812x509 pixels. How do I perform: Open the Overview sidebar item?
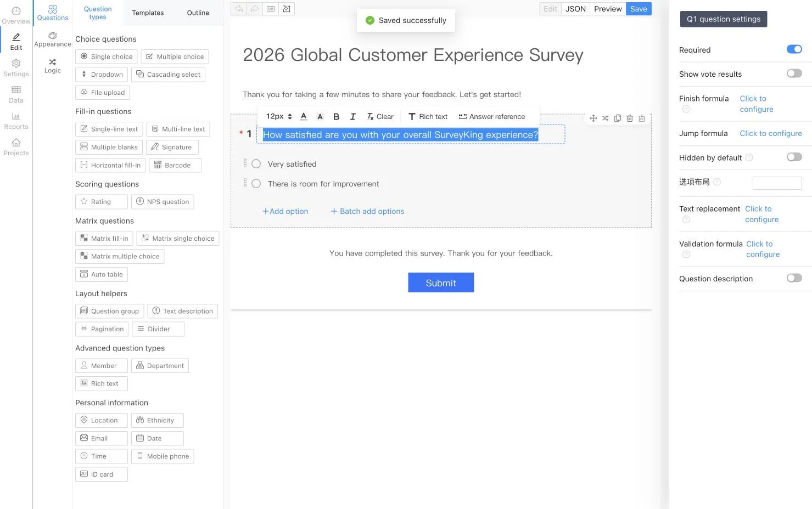(x=16, y=15)
